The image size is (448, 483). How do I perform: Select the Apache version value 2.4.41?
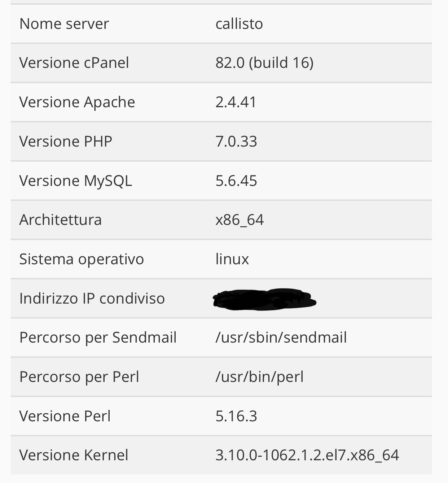(236, 102)
